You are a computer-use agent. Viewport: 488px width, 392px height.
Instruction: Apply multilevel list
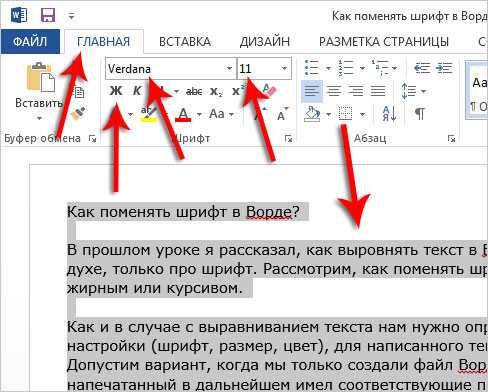click(380, 68)
